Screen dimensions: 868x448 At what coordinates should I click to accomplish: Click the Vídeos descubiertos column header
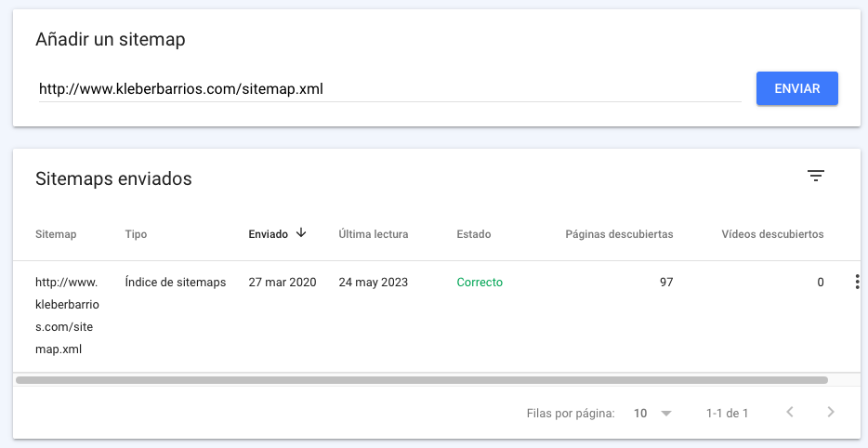tap(772, 234)
